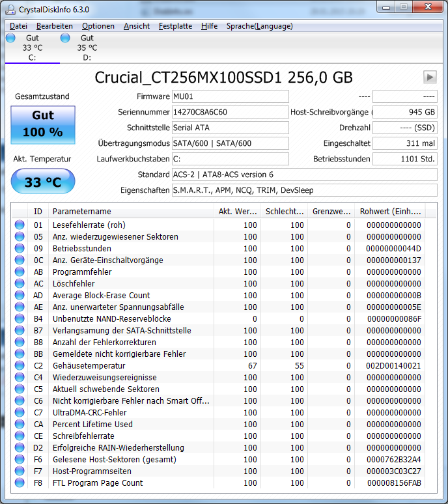Click the Rohwert column header

[390, 211]
